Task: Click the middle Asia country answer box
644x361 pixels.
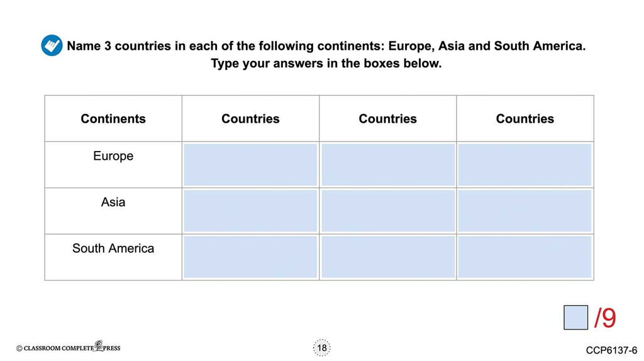Action: click(388, 211)
